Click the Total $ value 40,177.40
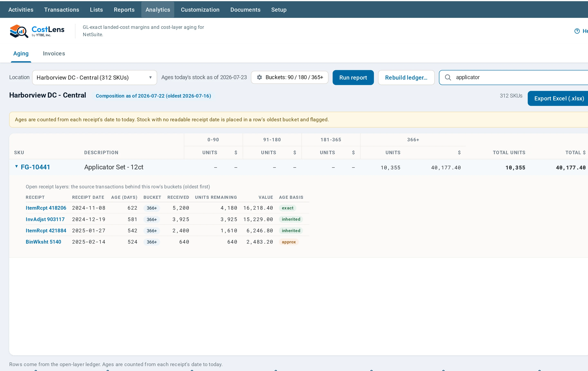The width and height of the screenshot is (588, 371). pyautogui.click(x=571, y=168)
